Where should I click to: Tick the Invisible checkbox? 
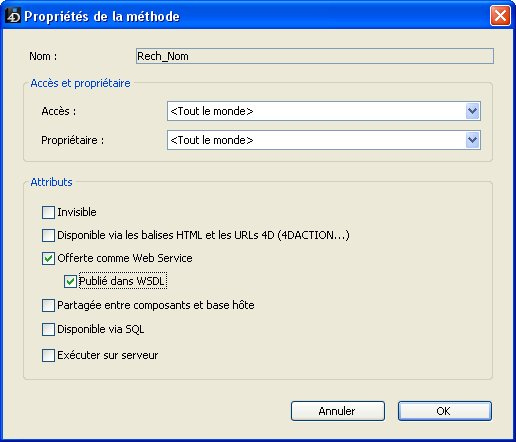48,212
